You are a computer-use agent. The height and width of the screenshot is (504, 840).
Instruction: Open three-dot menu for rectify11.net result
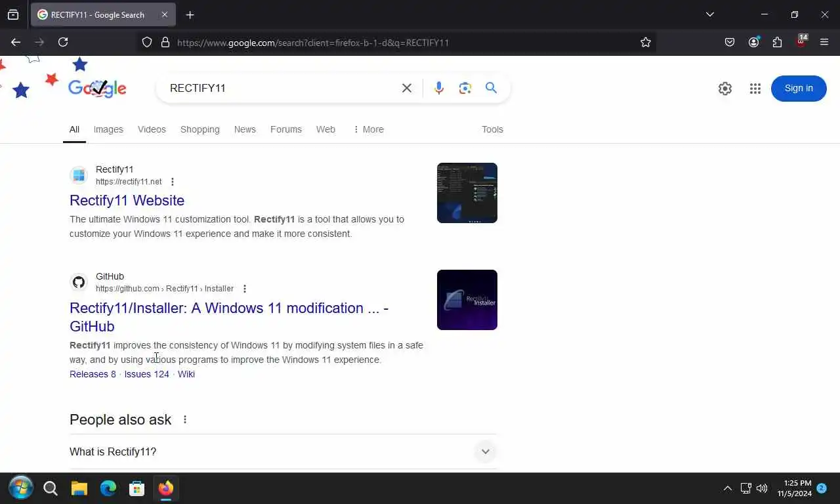click(173, 182)
